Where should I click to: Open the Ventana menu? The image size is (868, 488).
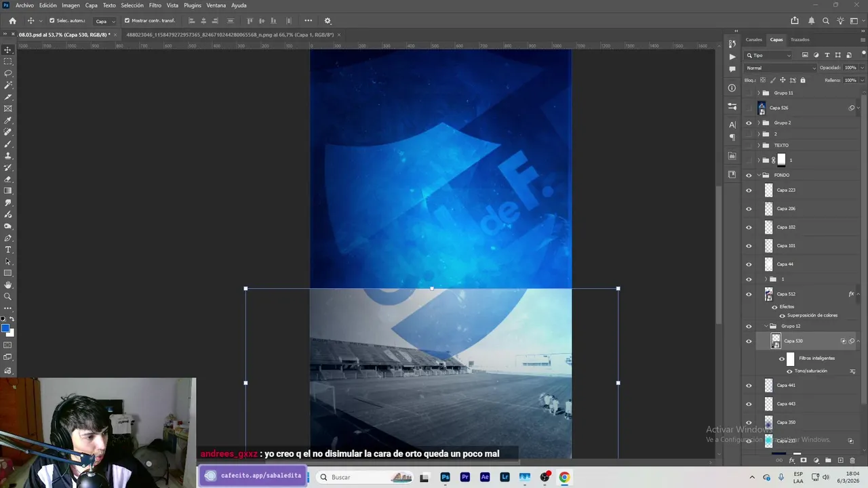(x=216, y=5)
